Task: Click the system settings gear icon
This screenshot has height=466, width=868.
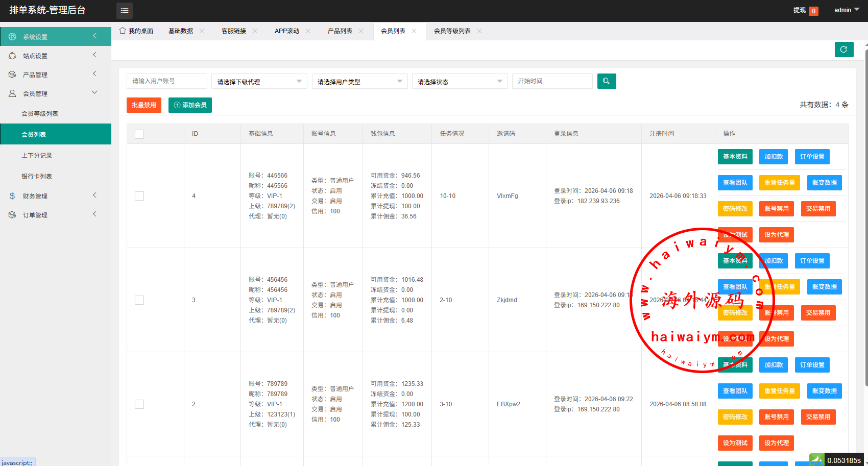Action: [x=12, y=37]
